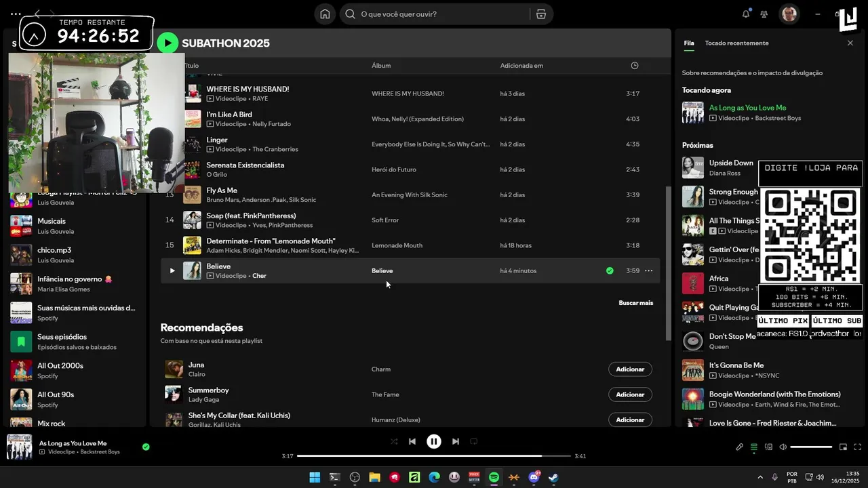This screenshot has height=488, width=868.
Task: Select the Fly As Me track
Action: coord(410,195)
